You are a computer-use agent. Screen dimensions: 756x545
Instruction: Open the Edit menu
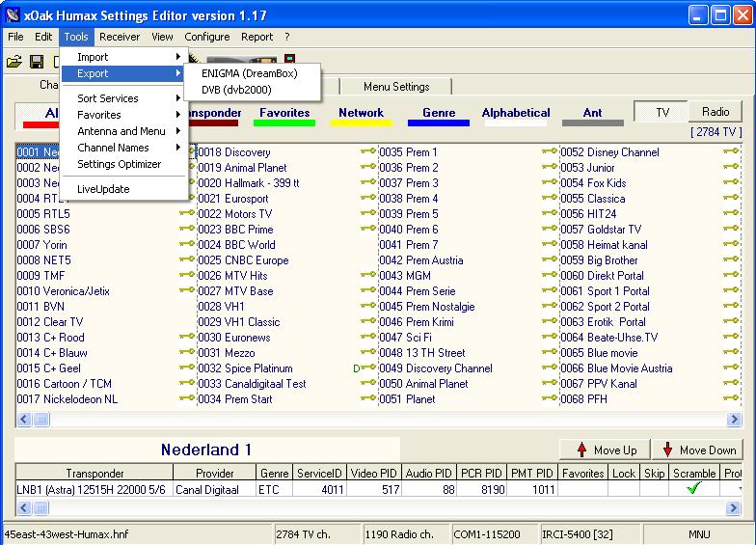tap(43, 37)
